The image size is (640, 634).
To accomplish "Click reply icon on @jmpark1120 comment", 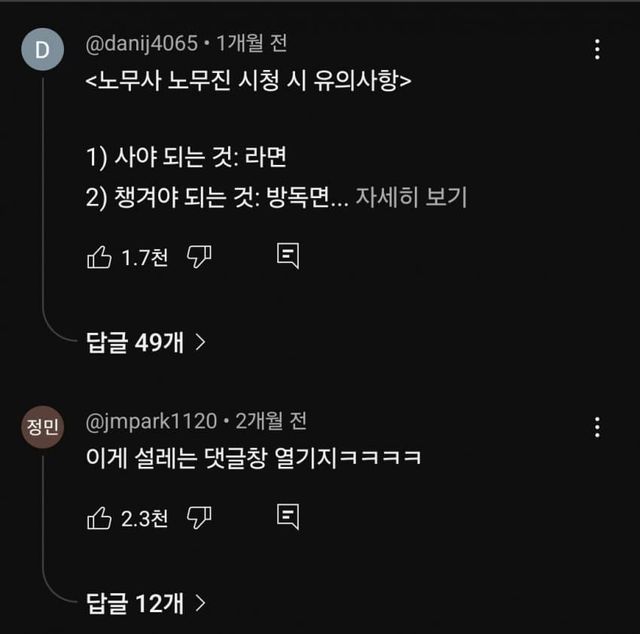I will pos(288,517).
